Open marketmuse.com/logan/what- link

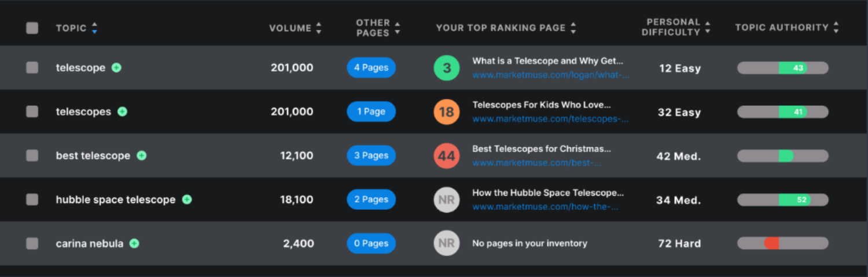(551, 75)
